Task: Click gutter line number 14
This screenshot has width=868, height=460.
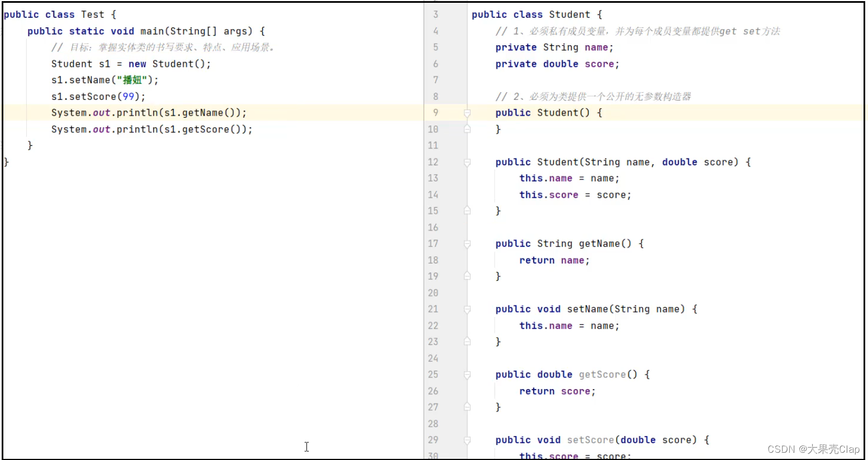Action: tap(433, 195)
